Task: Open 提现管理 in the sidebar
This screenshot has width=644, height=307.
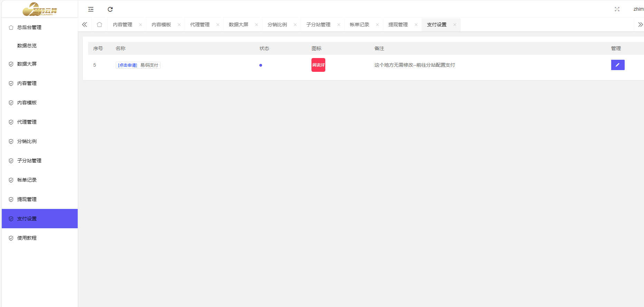Action: tap(40, 199)
